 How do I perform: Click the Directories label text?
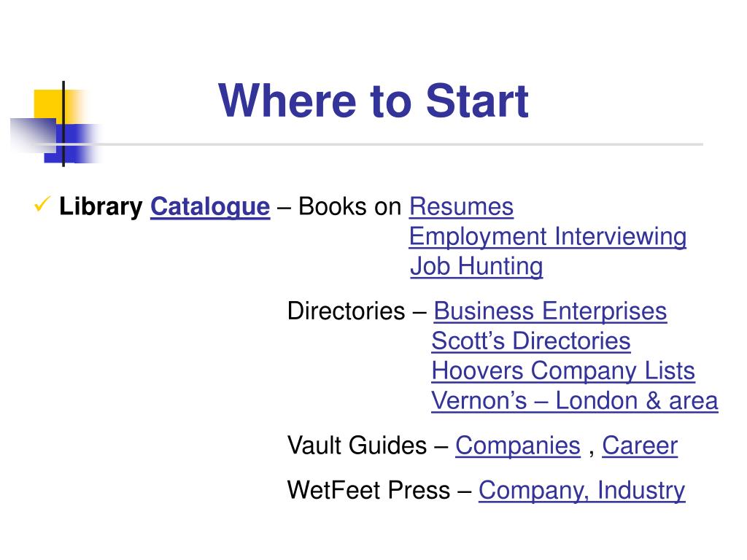(347, 311)
